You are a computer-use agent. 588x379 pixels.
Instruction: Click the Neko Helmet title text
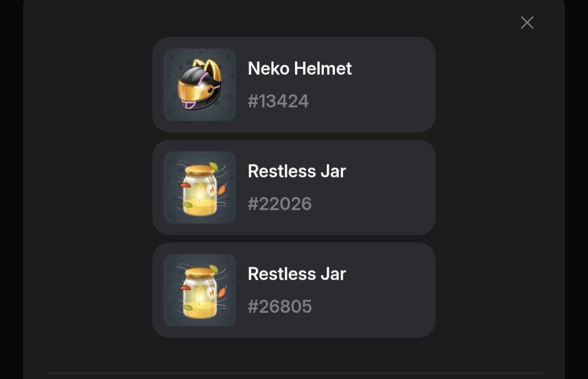point(300,68)
